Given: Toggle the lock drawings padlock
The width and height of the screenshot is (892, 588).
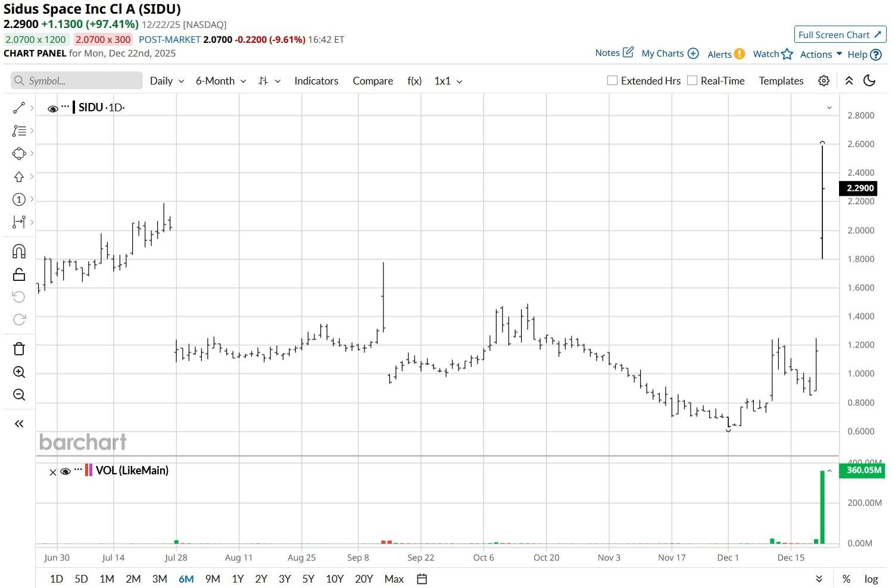Looking at the screenshot, I should tap(18, 274).
